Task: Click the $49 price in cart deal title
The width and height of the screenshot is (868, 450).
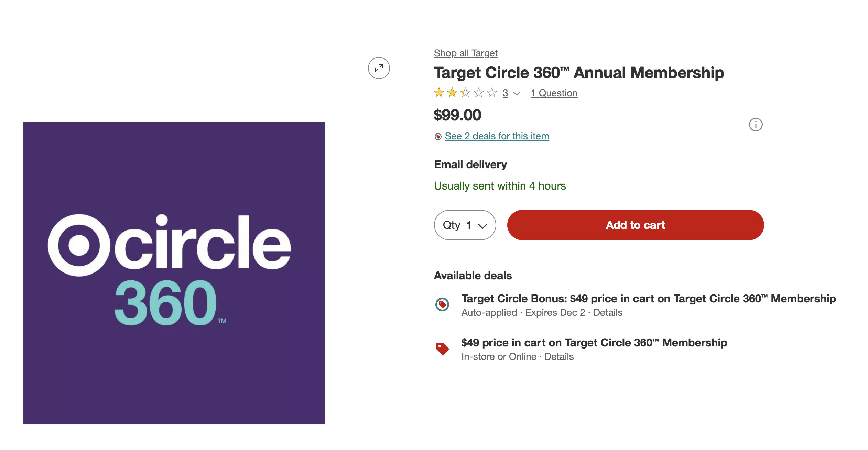Action: [594, 343]
